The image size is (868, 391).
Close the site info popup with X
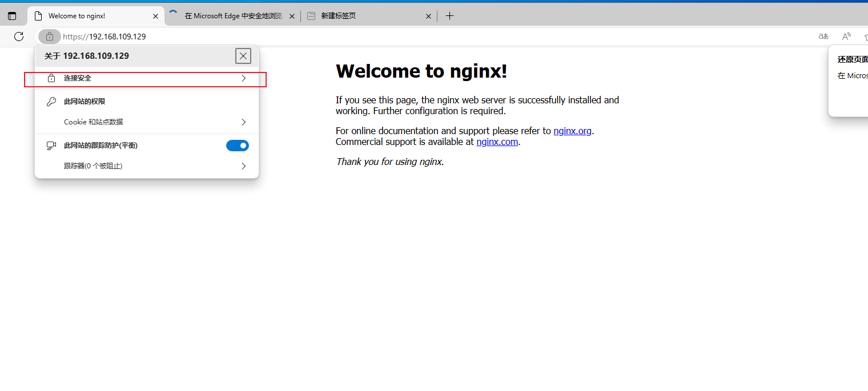(x=243, y=56)
